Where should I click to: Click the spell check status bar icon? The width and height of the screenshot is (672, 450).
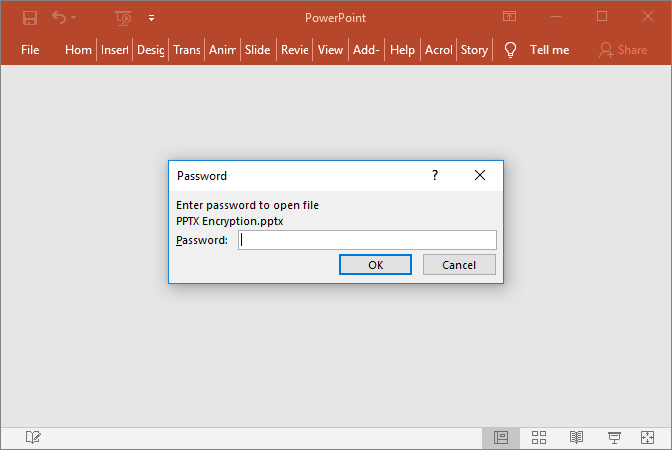pos(33,437)
